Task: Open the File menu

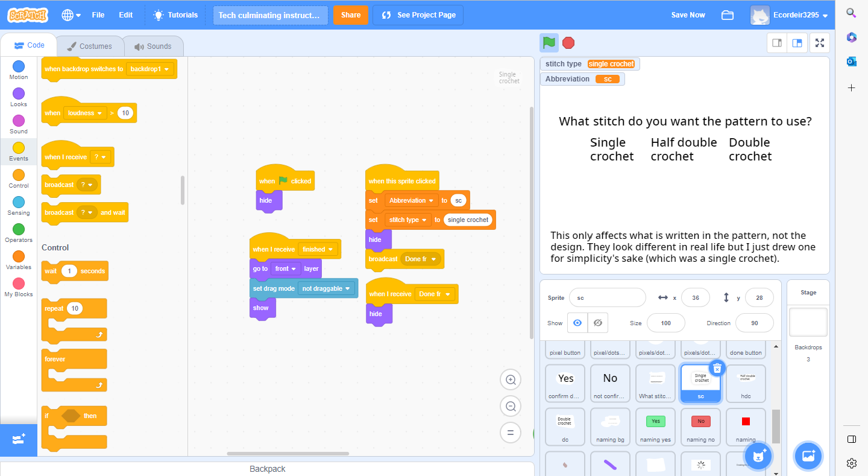Action: click(98, 15)
